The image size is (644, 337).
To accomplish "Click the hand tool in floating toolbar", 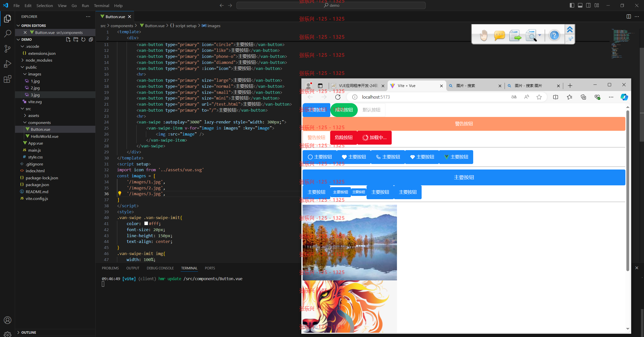I will click(x=484, y=35).
